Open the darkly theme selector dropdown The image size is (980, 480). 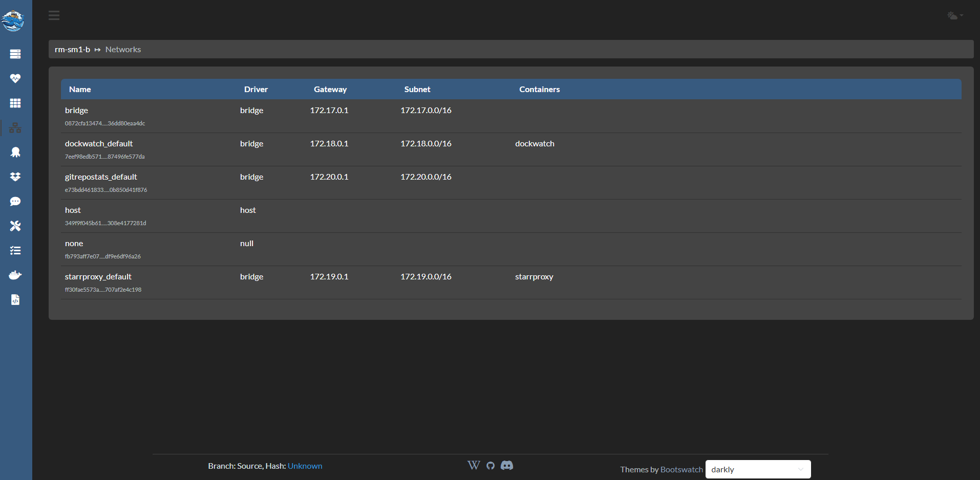(x=758, y=469)
